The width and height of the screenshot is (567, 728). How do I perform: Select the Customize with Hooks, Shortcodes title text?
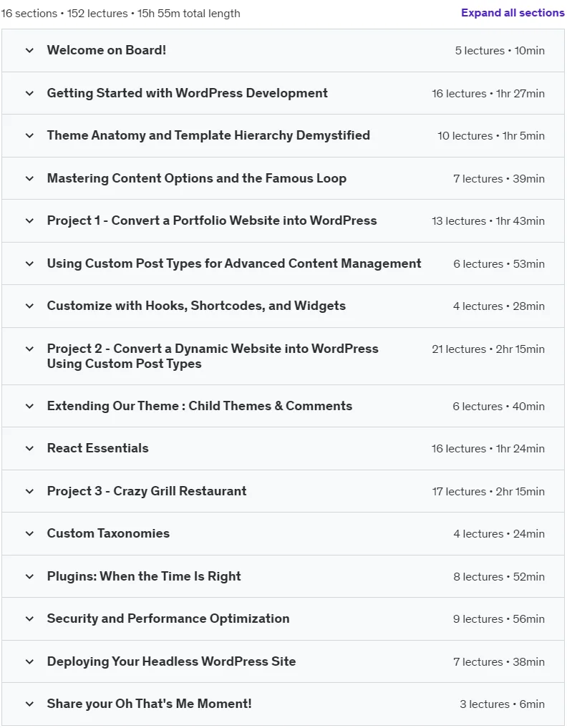196,306
